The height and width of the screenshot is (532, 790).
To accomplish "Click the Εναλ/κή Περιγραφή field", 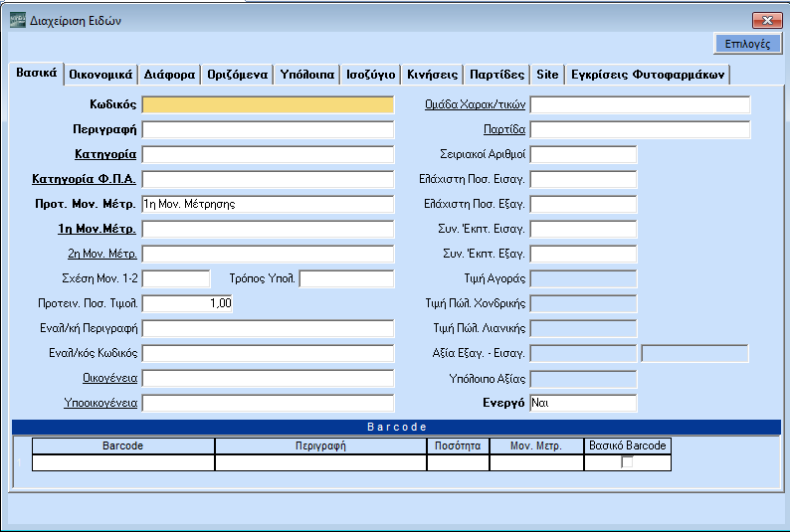I will pos(268,329).
